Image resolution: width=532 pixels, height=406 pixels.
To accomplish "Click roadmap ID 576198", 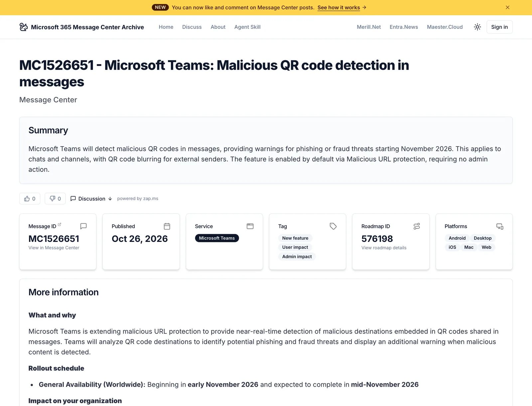I will [x=377, y=239].
